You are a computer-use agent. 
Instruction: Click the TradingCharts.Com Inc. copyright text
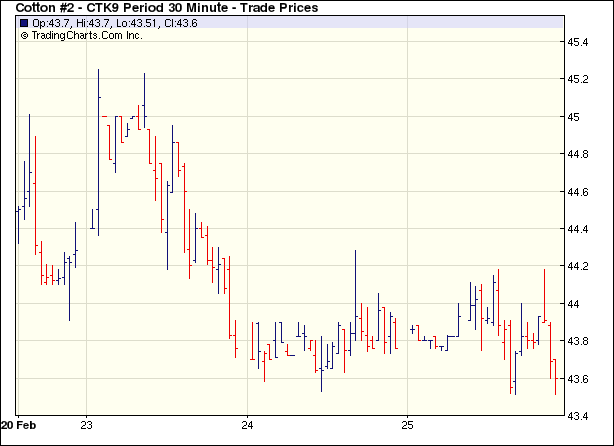87,35
